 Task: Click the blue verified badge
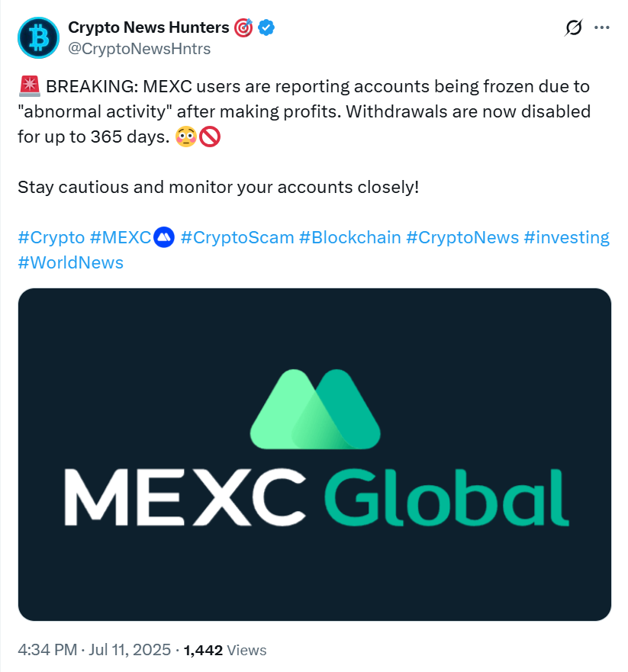[x=266, y=28]
